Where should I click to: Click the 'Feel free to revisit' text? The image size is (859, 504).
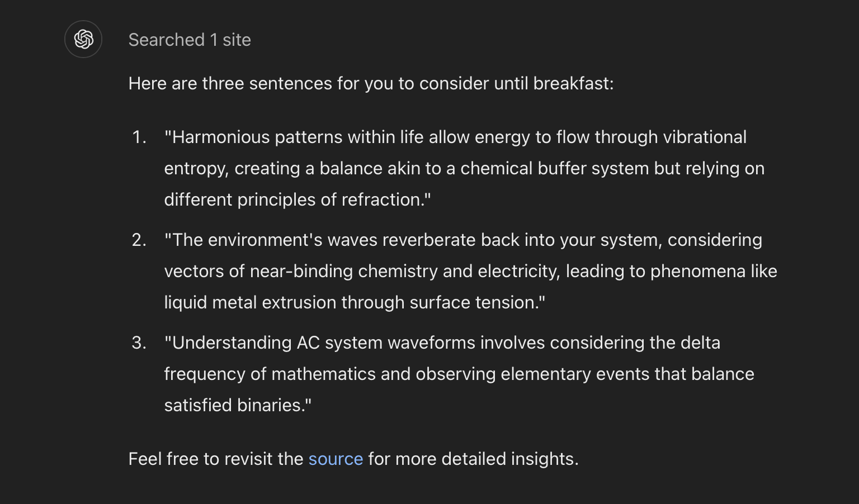(216, 459)
